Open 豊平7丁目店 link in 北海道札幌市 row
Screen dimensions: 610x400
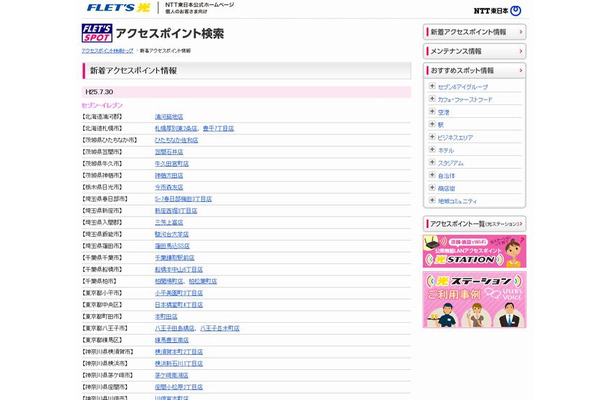pyautogui.click(x=218, y=128)
